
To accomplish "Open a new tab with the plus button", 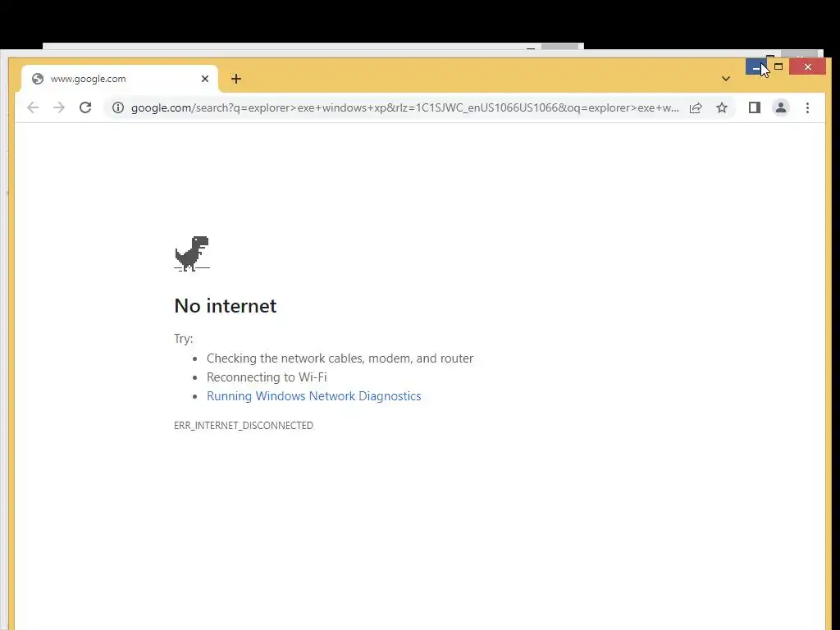I will [236, 79].
